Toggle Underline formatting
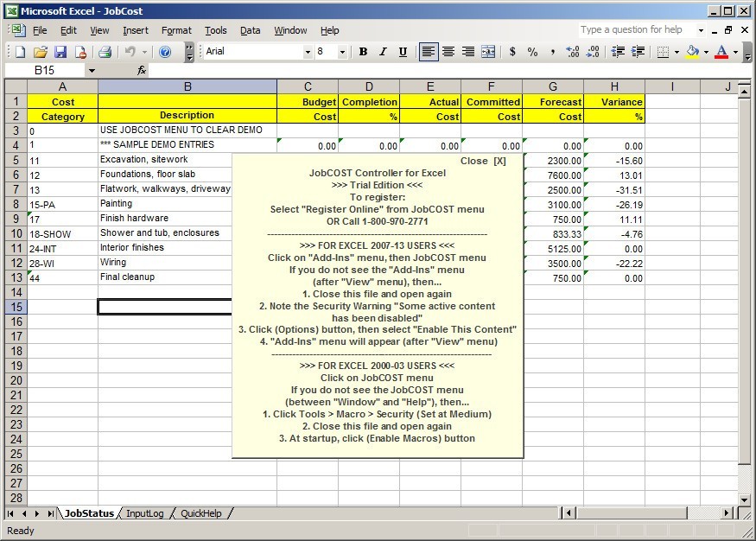 pyautogui.click(x=403, y=52)
